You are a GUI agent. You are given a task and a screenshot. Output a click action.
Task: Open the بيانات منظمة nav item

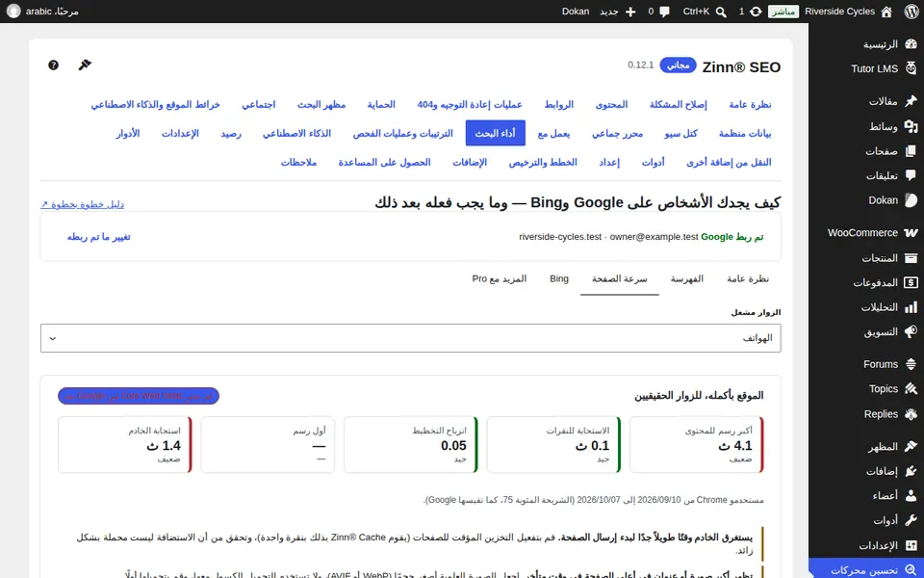(x=745, y=133)
